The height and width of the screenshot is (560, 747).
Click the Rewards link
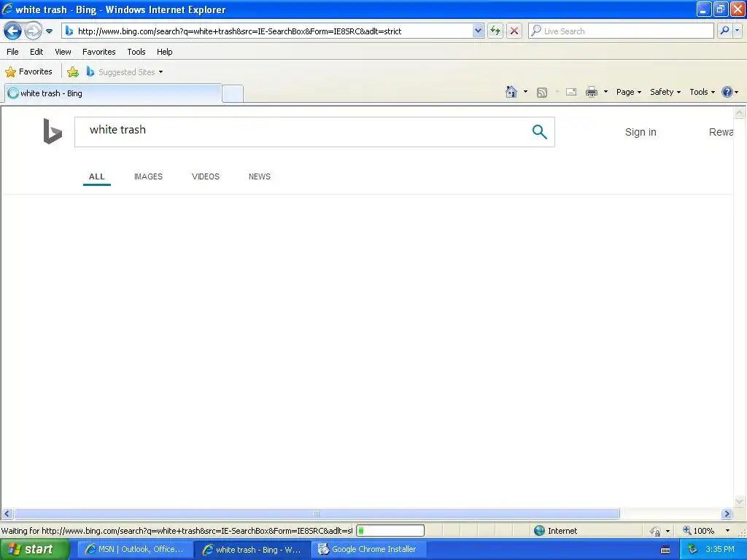(x=721, y=133)
